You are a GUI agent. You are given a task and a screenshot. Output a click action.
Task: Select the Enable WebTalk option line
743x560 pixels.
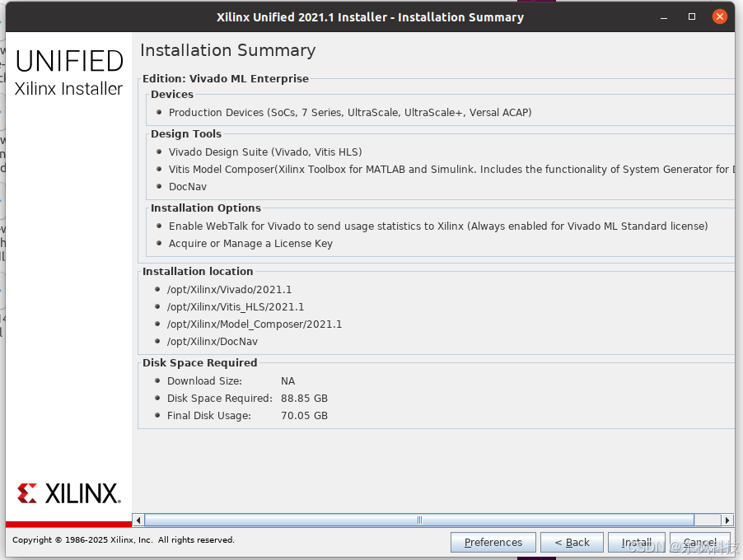pyautogui.click(x=438, y=226)
